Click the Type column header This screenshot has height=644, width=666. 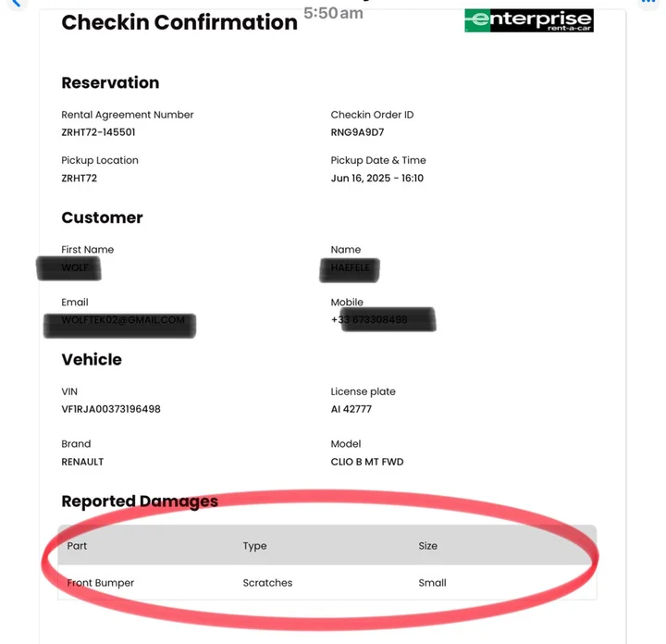pos(254,546)
